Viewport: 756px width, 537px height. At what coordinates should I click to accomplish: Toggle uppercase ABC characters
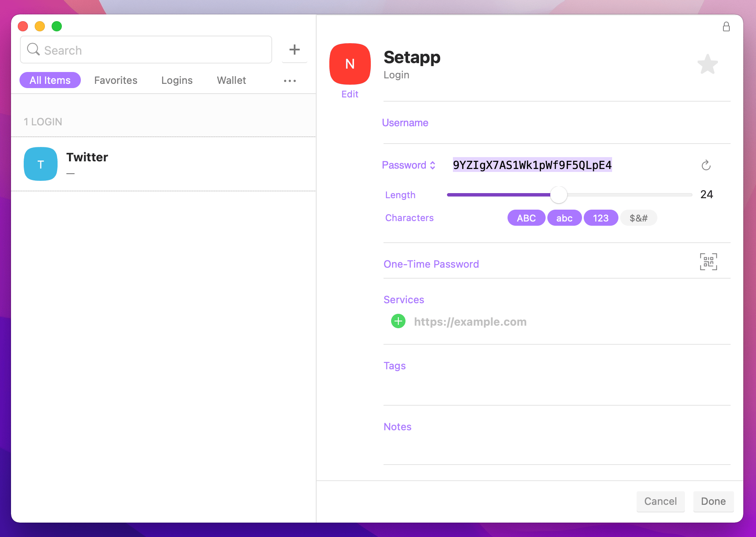tap(526, 218)
